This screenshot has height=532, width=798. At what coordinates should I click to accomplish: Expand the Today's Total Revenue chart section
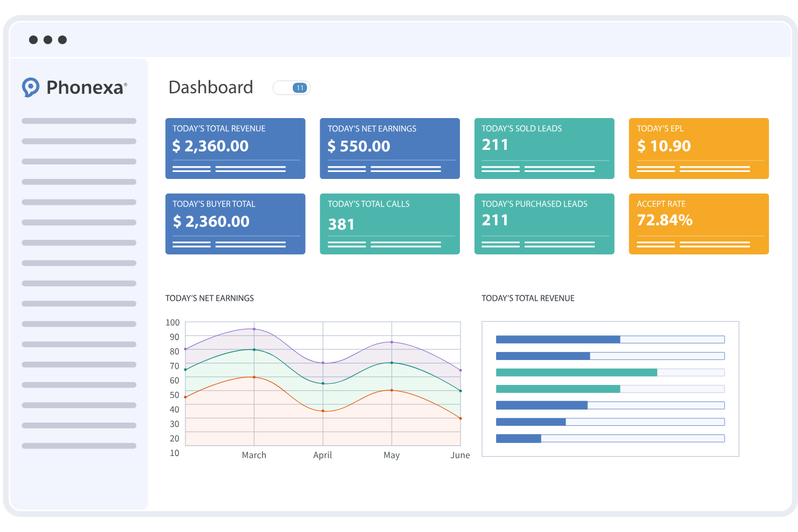coord(528,298)
